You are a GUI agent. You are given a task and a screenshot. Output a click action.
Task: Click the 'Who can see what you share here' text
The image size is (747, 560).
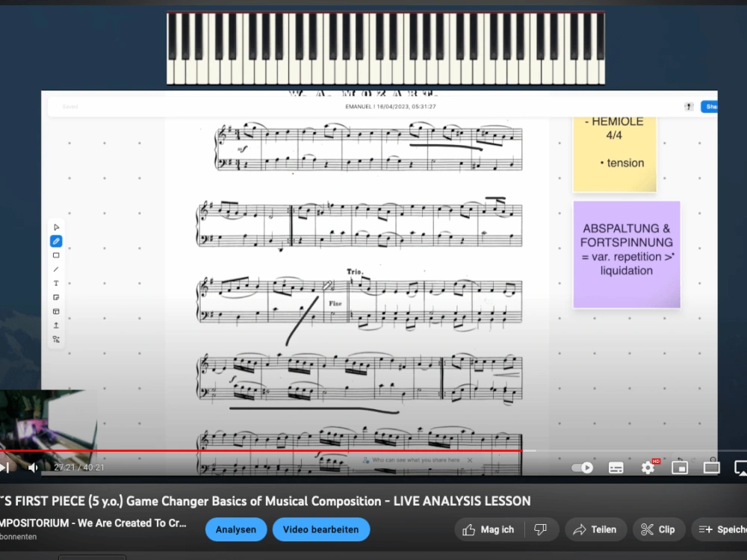(x=415, y=460)
